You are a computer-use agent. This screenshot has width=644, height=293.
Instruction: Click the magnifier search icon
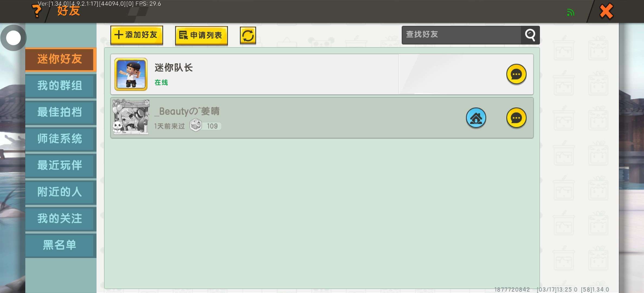(530, 35)
